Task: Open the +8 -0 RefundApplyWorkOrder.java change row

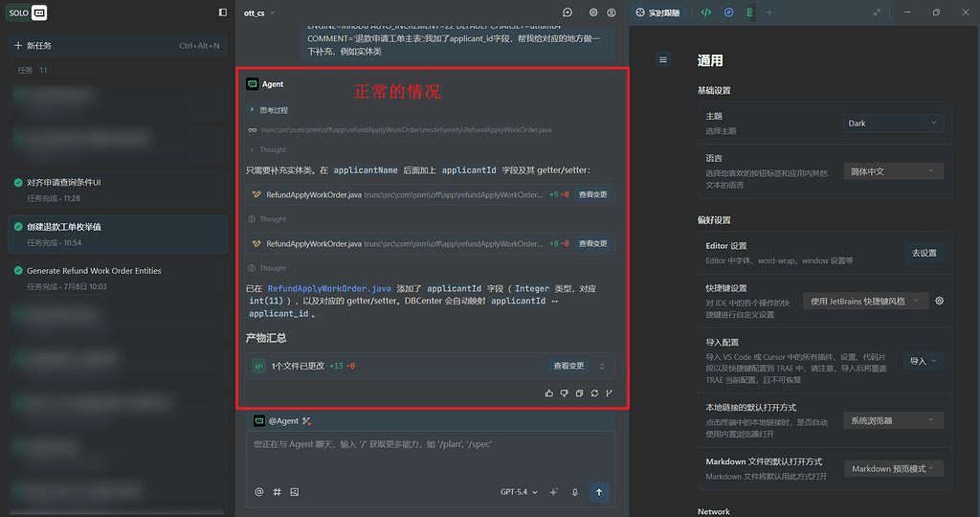Action: (x=430, y=243)
